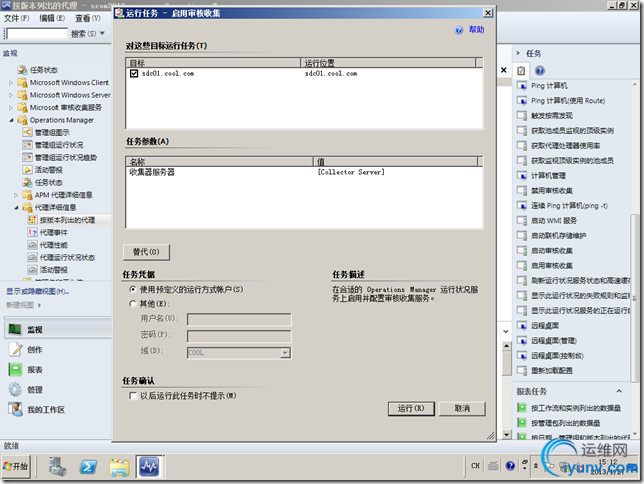
Task: Open the 文件 menu
Action: pyautogui.click(x=17, y=18)
